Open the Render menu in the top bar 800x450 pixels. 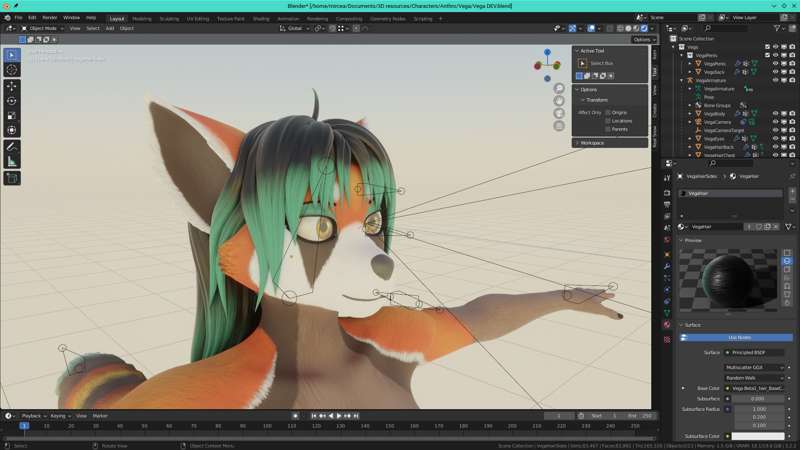click(50, 17)
